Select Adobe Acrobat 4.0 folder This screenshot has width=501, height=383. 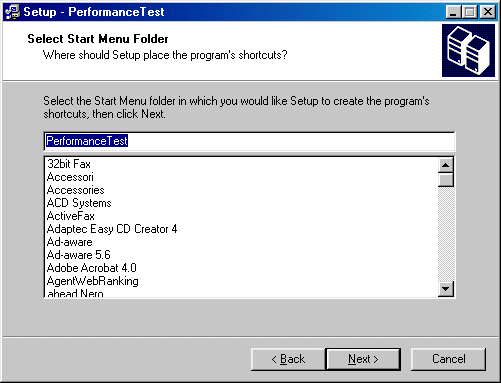92,268
